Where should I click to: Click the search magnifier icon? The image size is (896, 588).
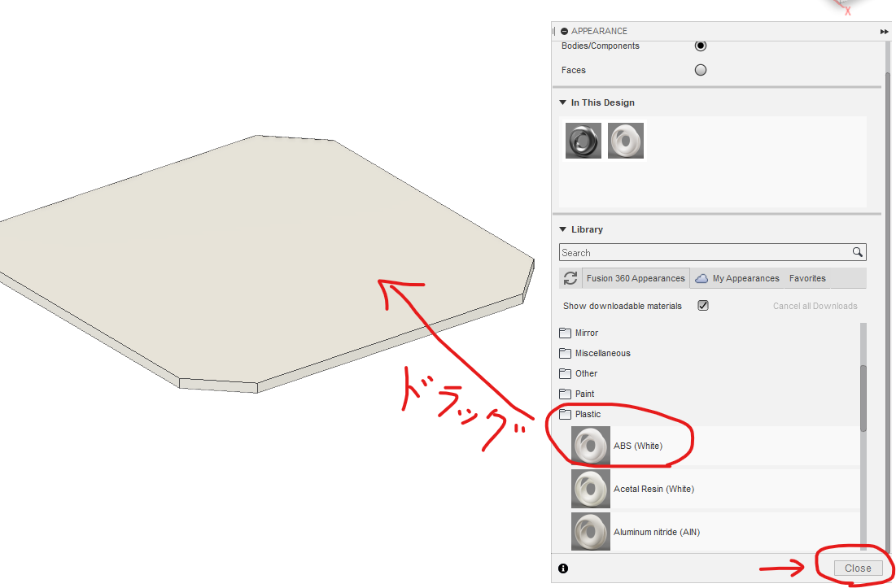click(857, 252)
